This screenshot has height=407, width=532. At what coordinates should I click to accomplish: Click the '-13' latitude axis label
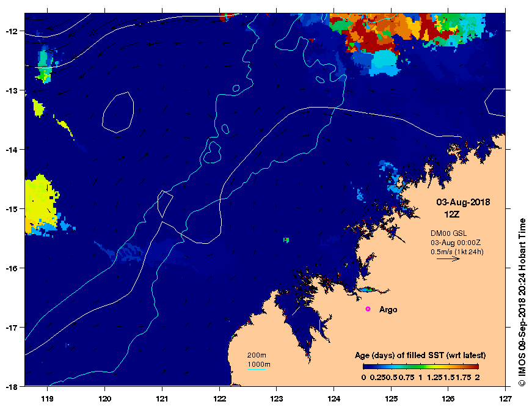coord(12,90)
